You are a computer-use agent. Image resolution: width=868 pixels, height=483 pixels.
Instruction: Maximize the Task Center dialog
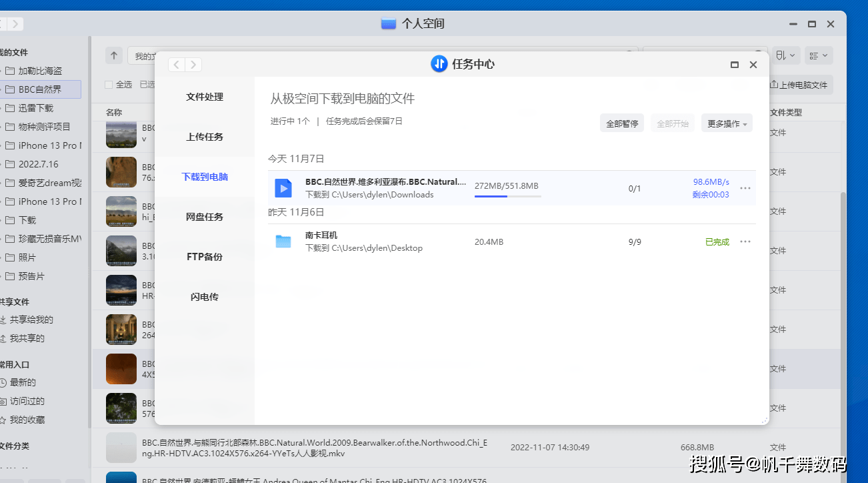(x=735, y=65)
